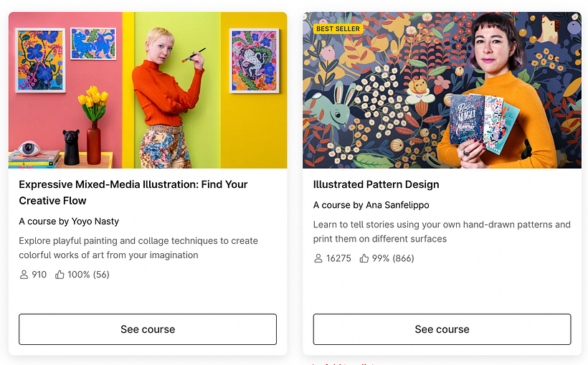Click the thumbs-up icon next to 100%
The width and height of the screenshot is (588, 365).
60,275
